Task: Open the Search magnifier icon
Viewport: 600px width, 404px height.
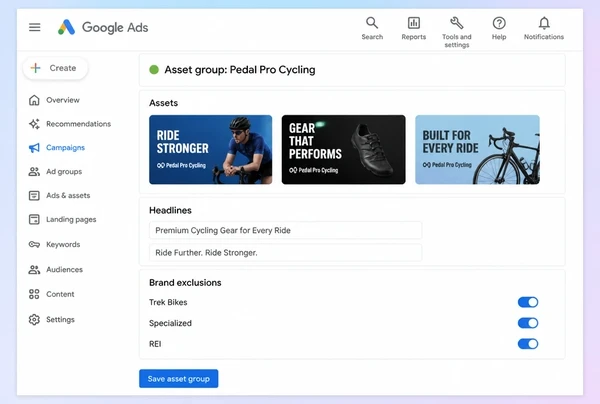Action: tap(372, 23)
